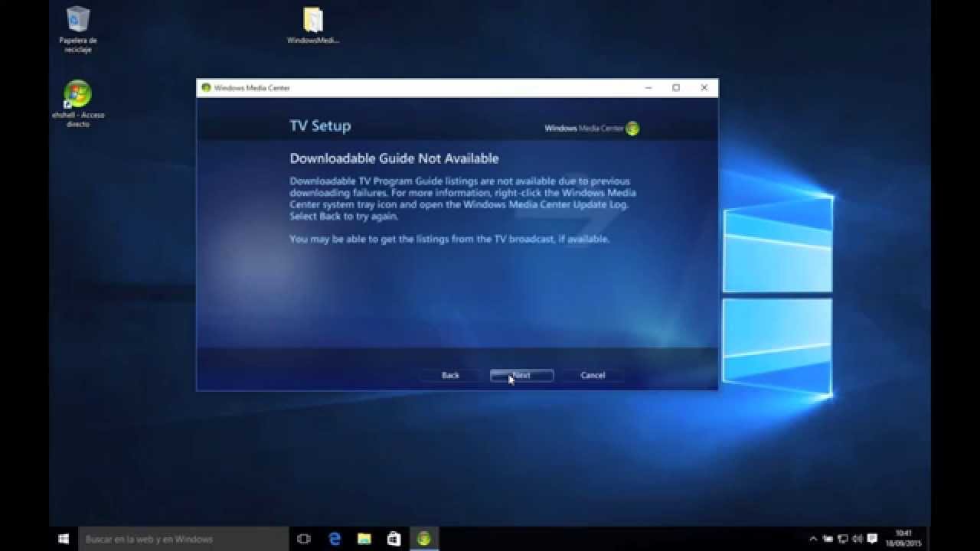Open File Explorer from the taskbar
This screenshot has height=551, width=980.
tap(364, 539)
